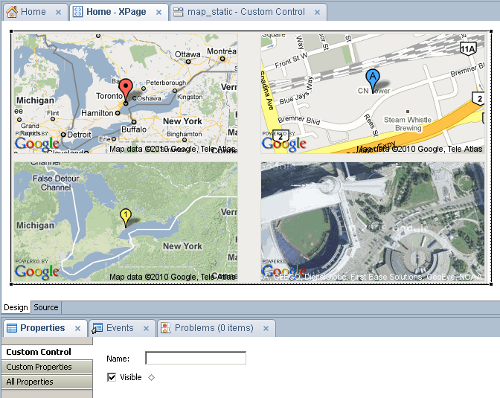The image size is (500, 398).
Task: Close the Problems panel
Action: click(266, 329)
